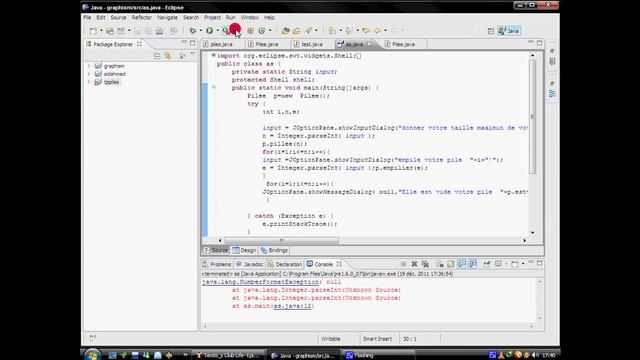Screen dimensions: 640x360
Task: Click the Remove Launch console icon
Action: click(414, 264)
